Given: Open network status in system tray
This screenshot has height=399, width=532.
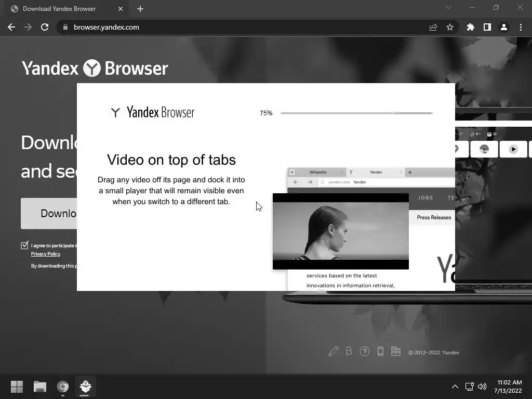Looking at the screenshot, I should 469,387.
